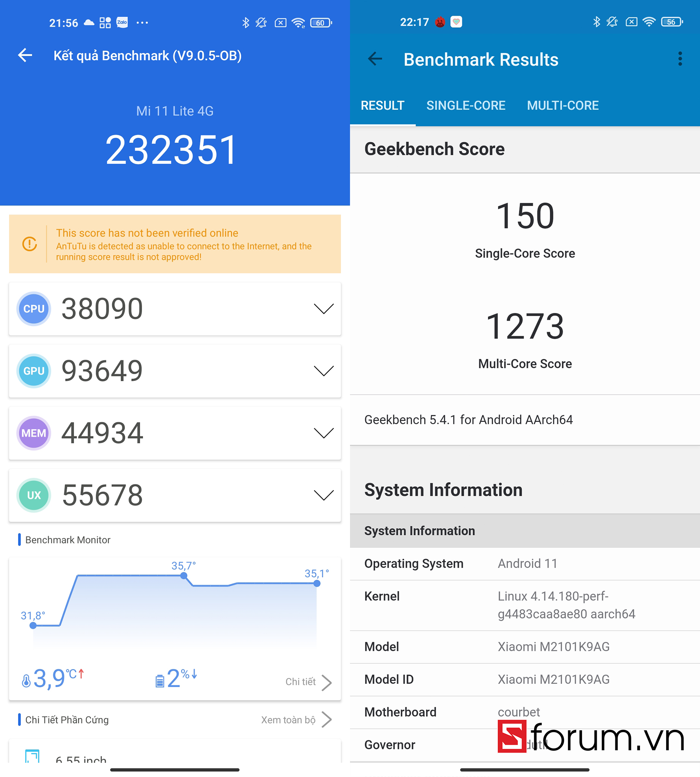
Task: Select the RESULT tab
Action: pyautogui.click(x=382, y=105)
